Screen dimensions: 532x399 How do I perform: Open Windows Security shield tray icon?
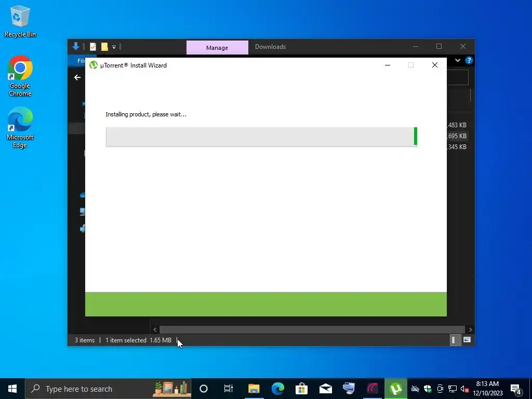click(428, 389)
